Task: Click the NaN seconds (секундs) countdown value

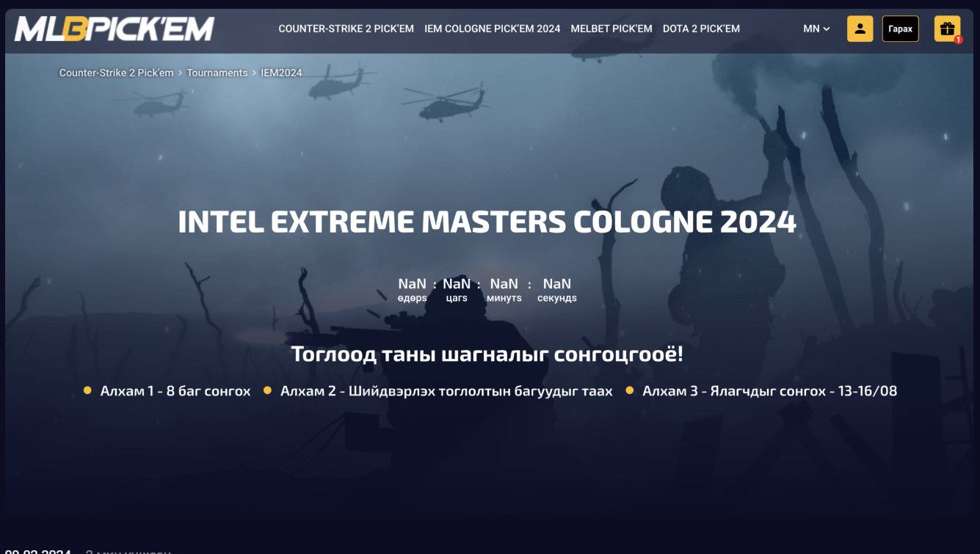Action: 556,284
